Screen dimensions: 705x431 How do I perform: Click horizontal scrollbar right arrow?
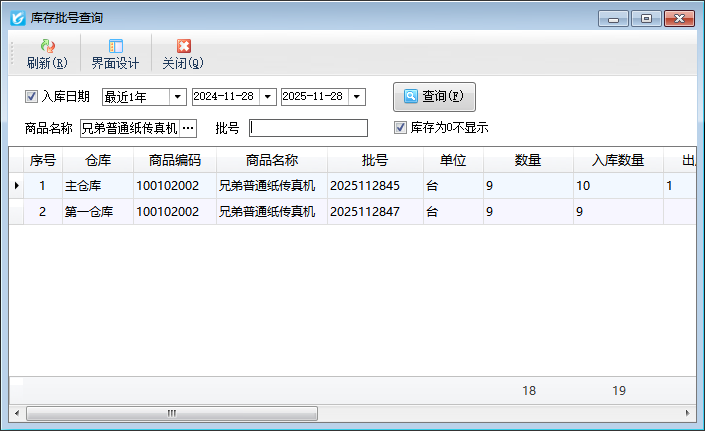pos(687,413)
